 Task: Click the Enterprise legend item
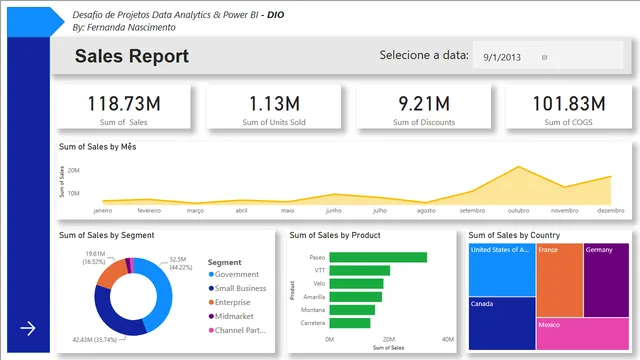(229, 302)
